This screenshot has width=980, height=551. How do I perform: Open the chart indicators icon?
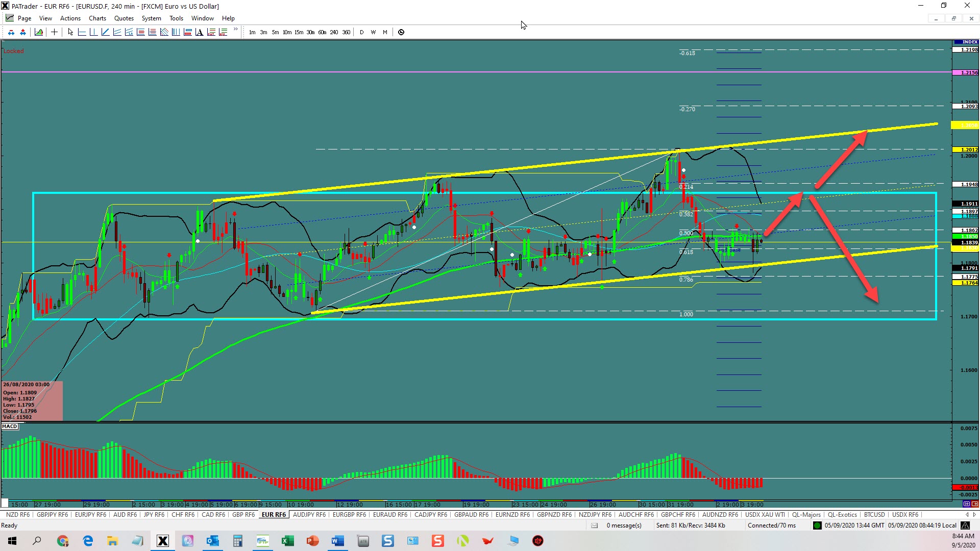click(39, 32)
